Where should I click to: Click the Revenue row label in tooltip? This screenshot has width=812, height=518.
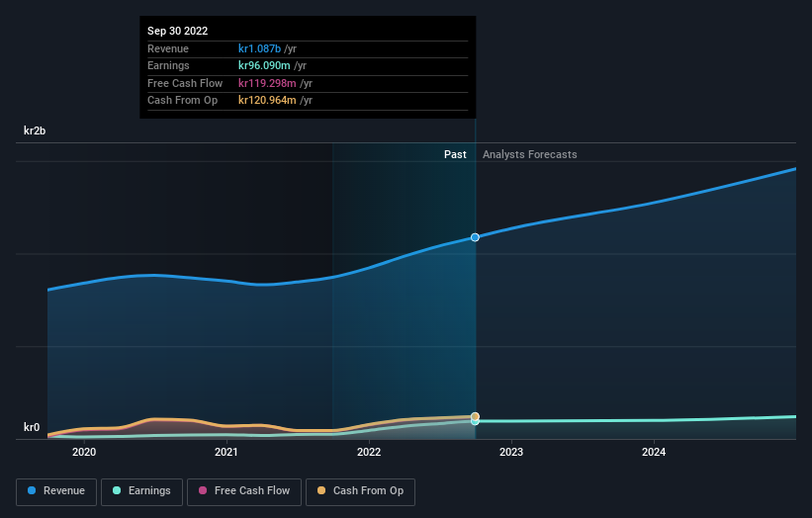click(168, 48)
